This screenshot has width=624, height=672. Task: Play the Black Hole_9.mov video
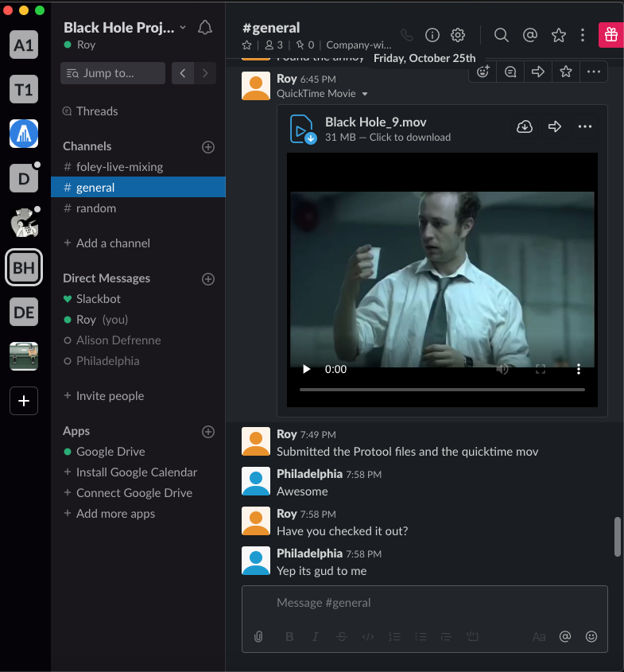pyautogui.click(x=306, y=369)
